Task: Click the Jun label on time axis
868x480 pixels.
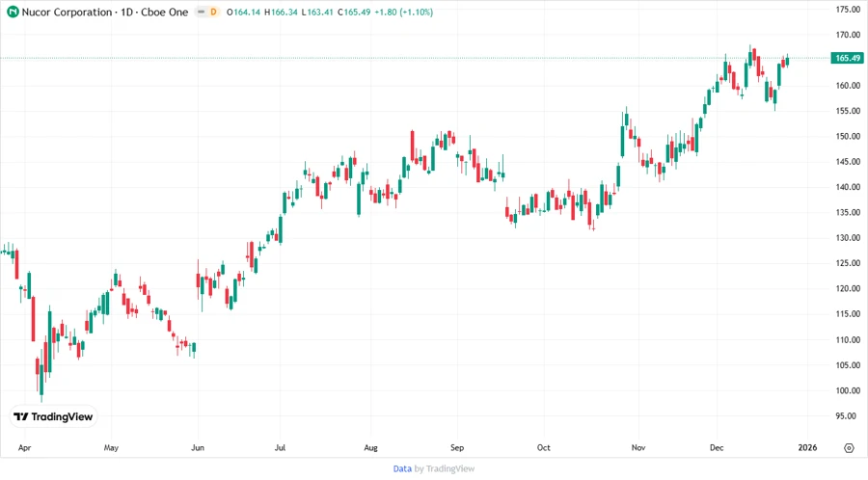Action: tap(198, 447)
